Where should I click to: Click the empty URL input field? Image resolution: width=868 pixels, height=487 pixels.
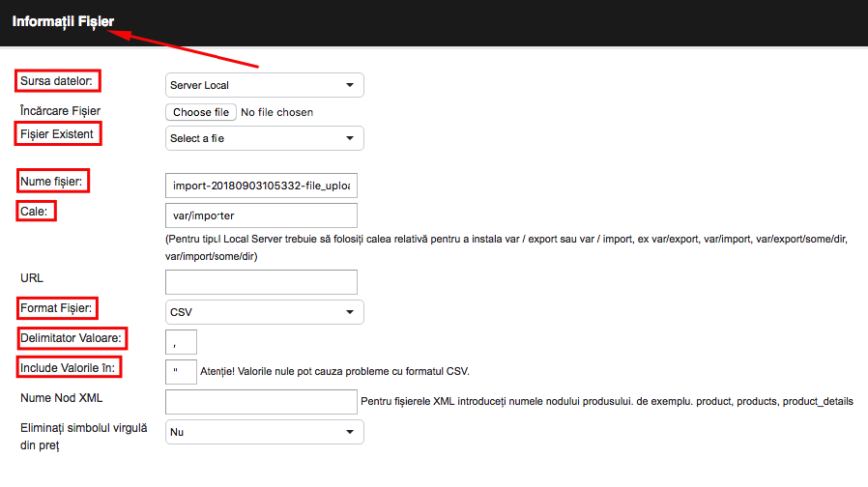(x=261, y=282)
